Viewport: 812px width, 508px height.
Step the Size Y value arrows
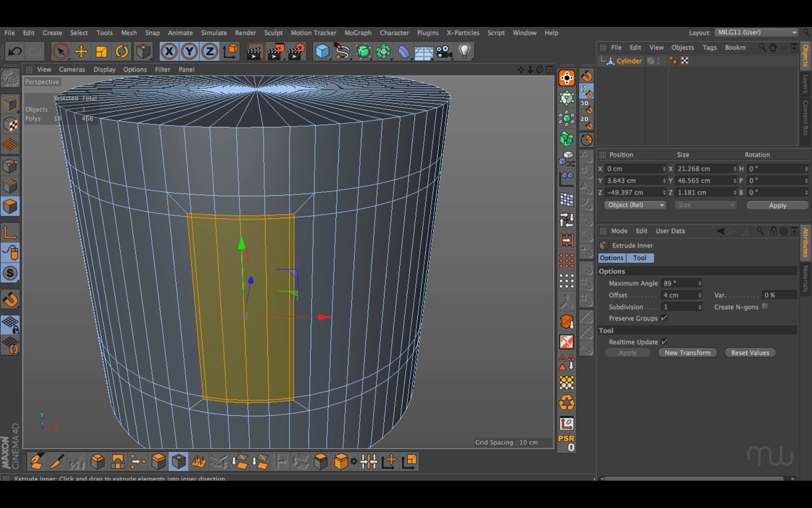[735, 180]
